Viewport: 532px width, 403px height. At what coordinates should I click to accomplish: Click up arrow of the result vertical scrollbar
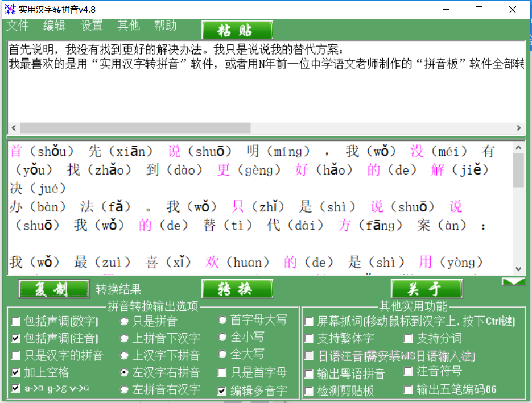click(518, 147)
